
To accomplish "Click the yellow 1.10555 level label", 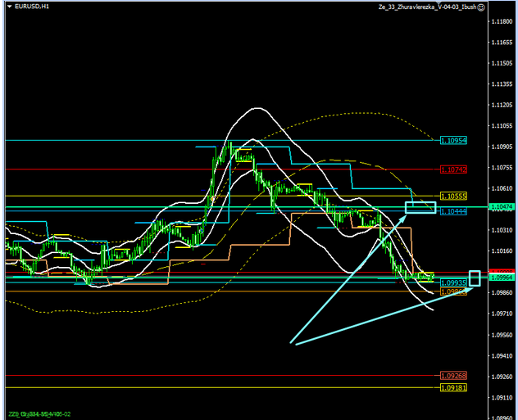I will pos(453,196).
